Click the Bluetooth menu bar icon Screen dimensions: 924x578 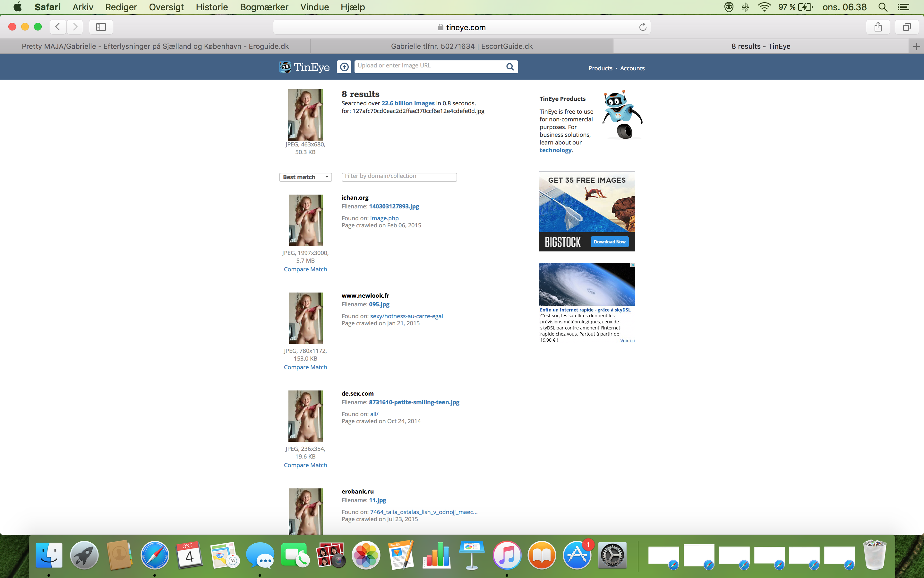(745, 7)
